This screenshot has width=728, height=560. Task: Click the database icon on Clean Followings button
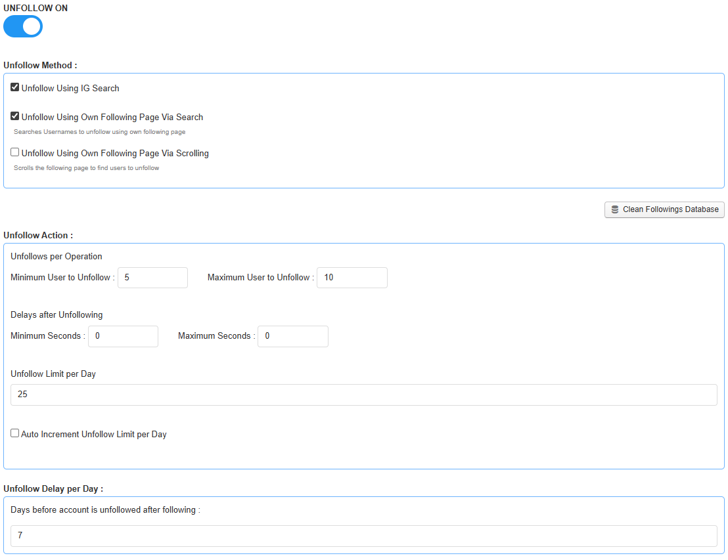coord(615,209)
